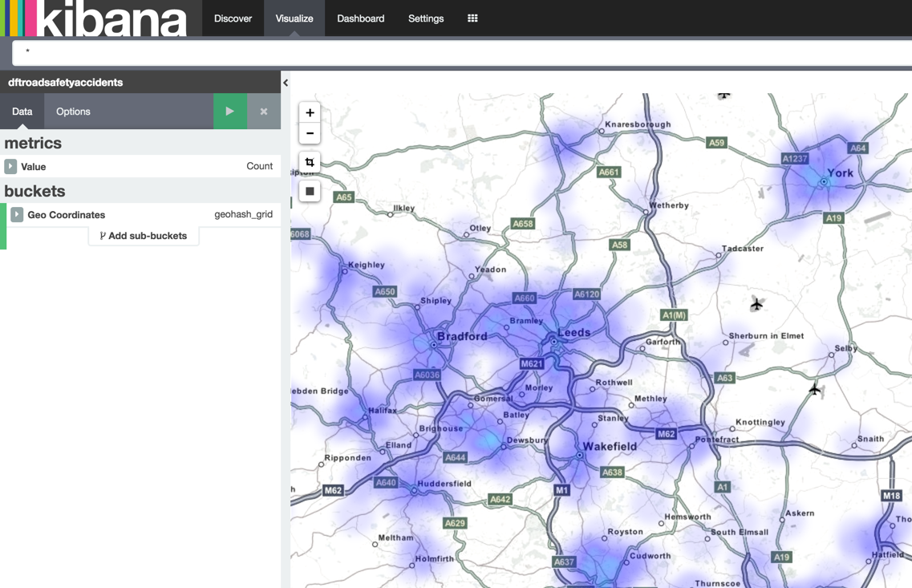The width and height of the screenshot is (912, 588).
Task: Open the Settings page
Action: point(426,18)
